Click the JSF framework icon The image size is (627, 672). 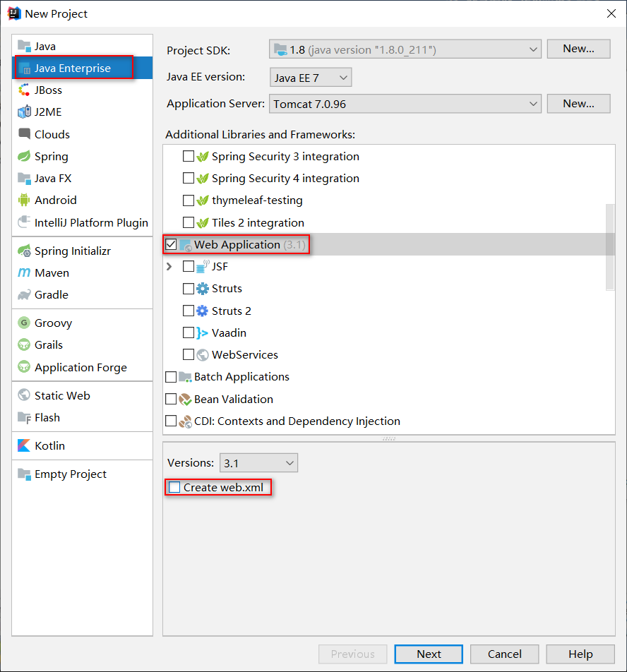202,267
